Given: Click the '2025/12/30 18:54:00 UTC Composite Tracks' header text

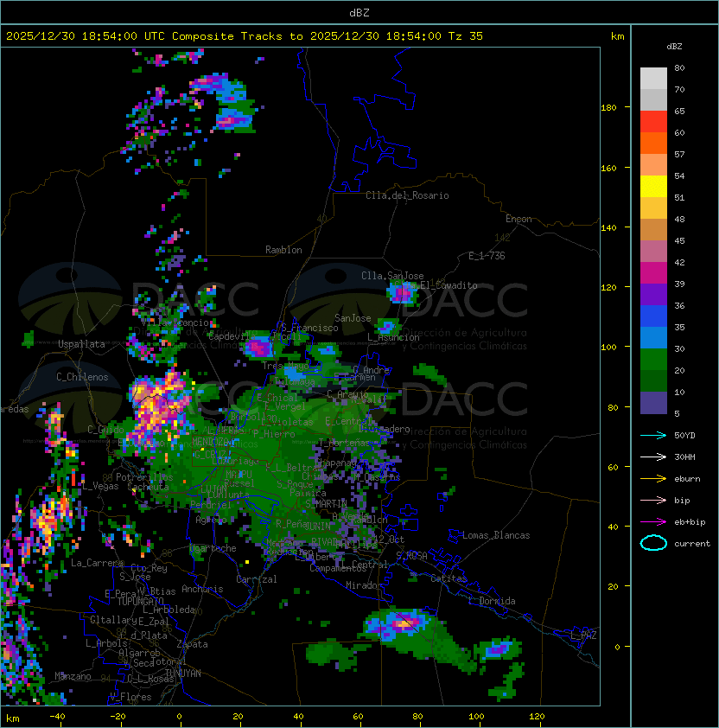Looking at the screenshot, I should tap(144, 36).
